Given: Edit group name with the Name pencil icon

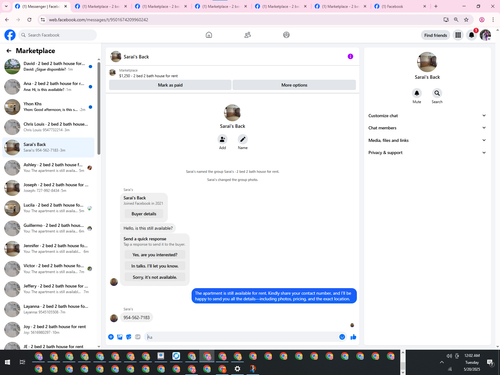Looking at the screenshot, I should [243, 139].
